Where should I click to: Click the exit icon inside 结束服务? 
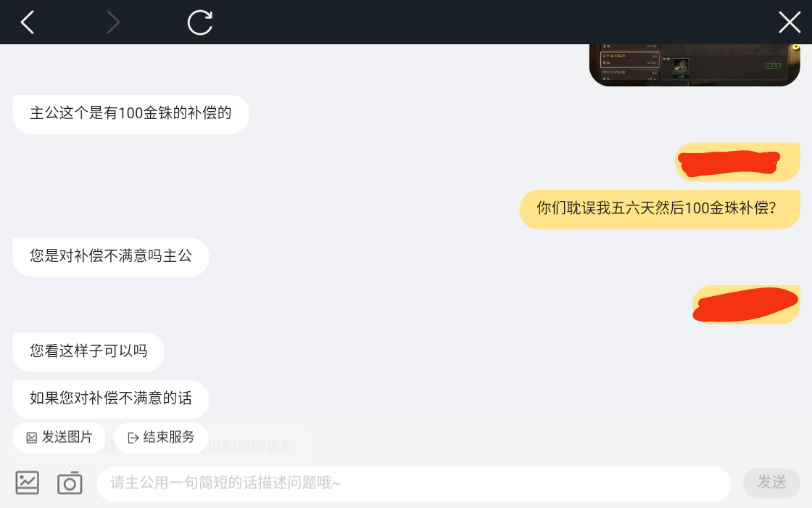(133, 438)
